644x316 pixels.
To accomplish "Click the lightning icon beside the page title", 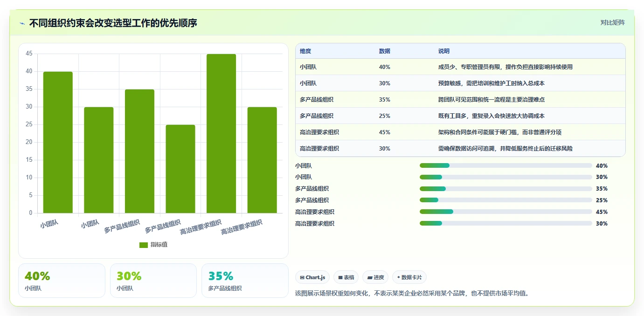I will [22, 23].
